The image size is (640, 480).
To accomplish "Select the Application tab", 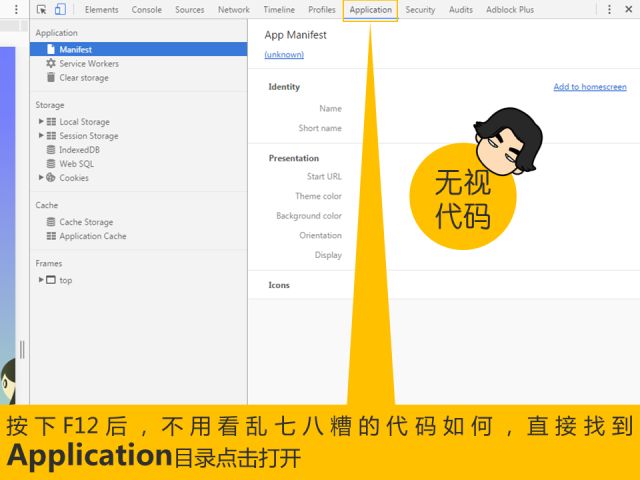I will [x=370, y=10].
